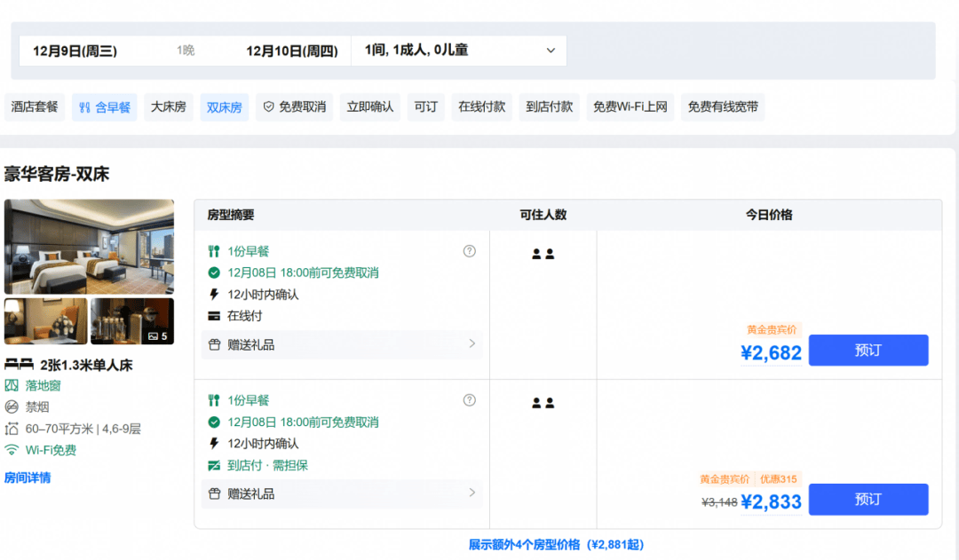Click the fork-knife icon in the ¥2,682 row
The image size is (959, 560).
213,251
